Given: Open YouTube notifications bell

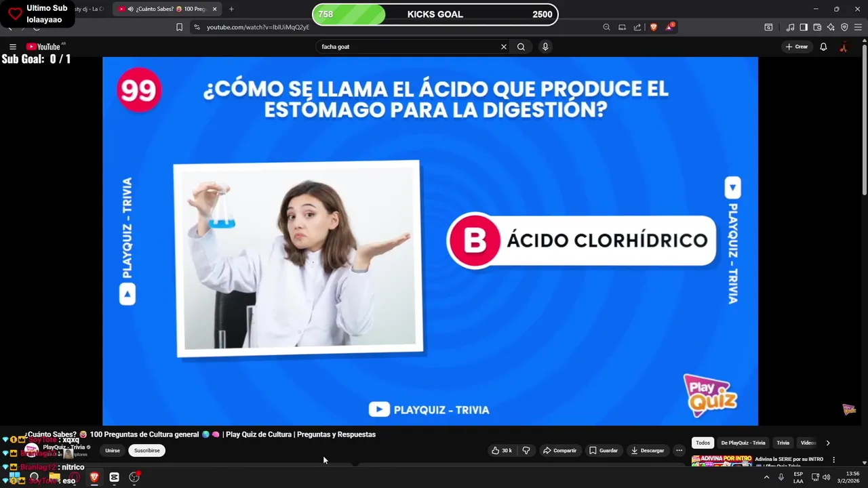Looking at the screenshot, I should [823, 47].
